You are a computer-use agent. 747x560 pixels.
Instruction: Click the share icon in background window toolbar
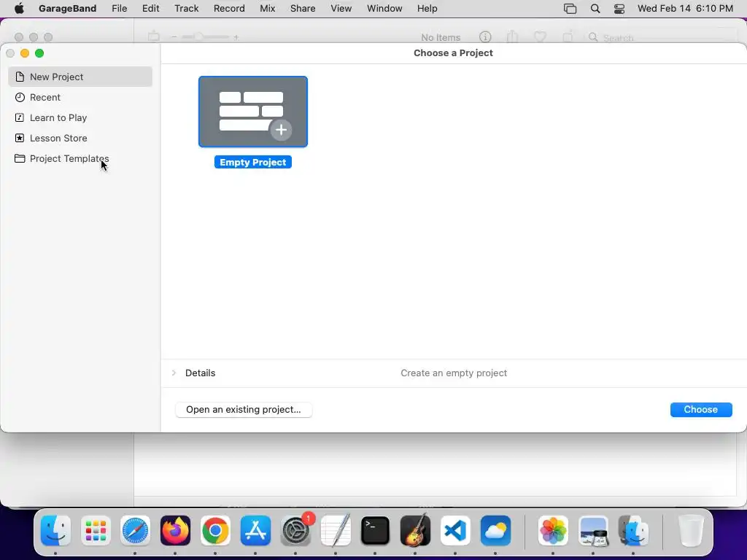512,36
